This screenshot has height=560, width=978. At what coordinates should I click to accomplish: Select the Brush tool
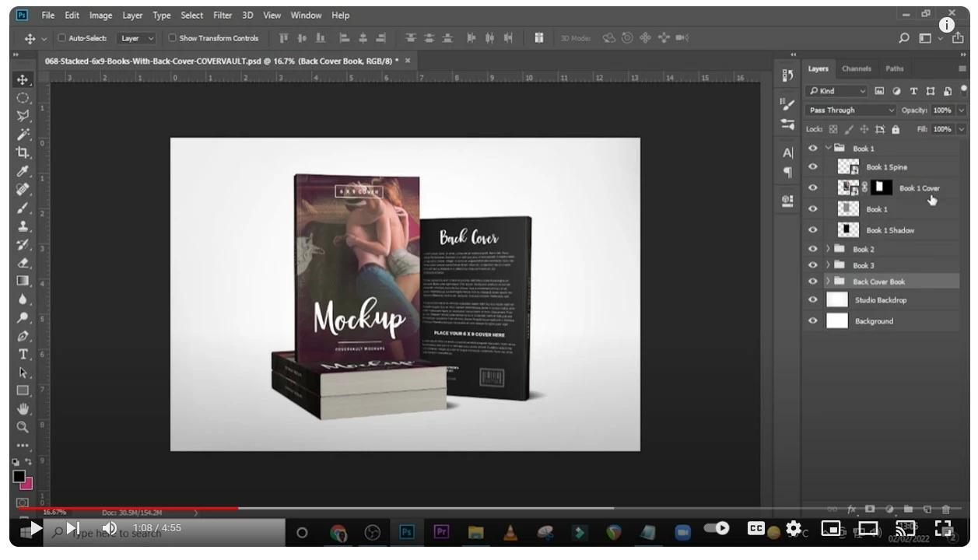pyautogui.click(x=23, y=208)
